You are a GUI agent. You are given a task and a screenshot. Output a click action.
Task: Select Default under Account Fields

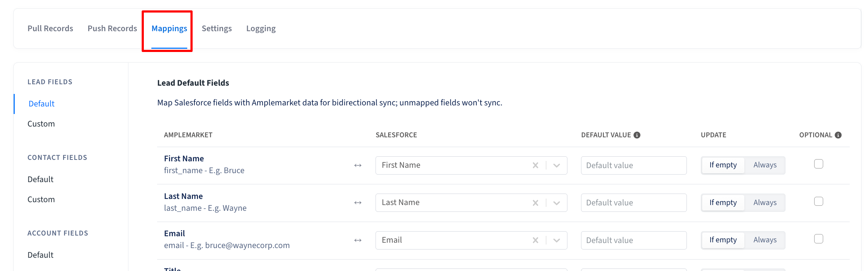pos(41,255)
